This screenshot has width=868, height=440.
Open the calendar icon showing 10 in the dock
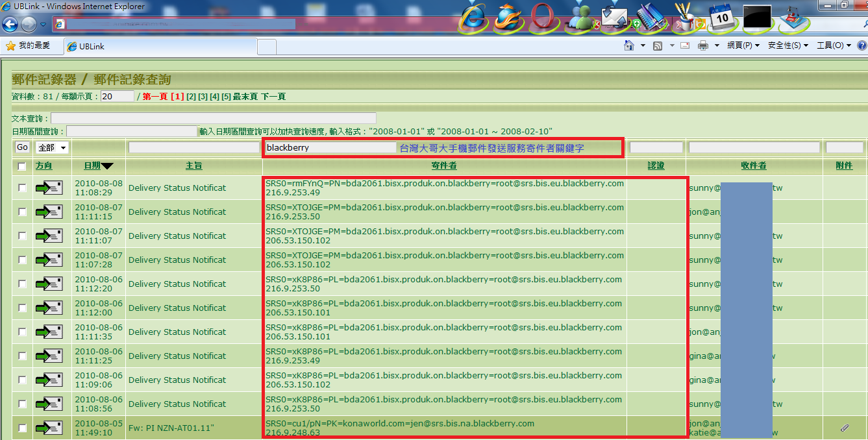[722, 17]
